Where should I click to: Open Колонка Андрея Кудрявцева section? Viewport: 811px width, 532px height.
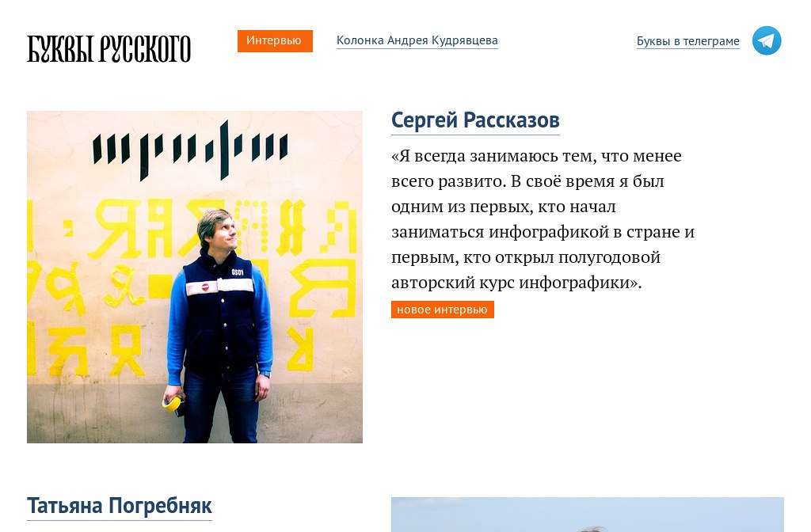[x=417, y=40]
